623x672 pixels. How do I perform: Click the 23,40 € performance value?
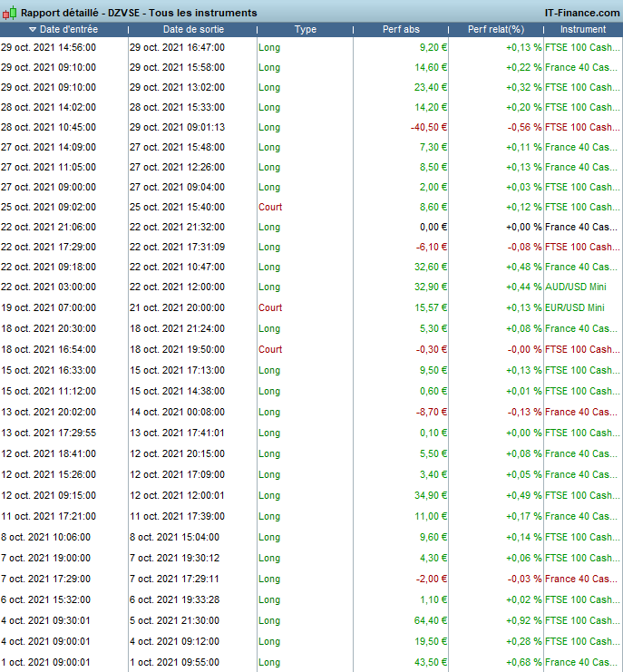431,87
